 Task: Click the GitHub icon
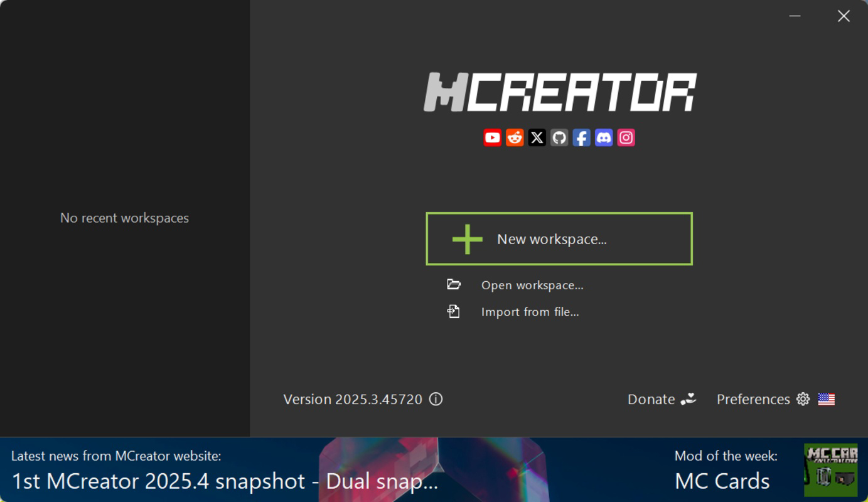point(559,137)
